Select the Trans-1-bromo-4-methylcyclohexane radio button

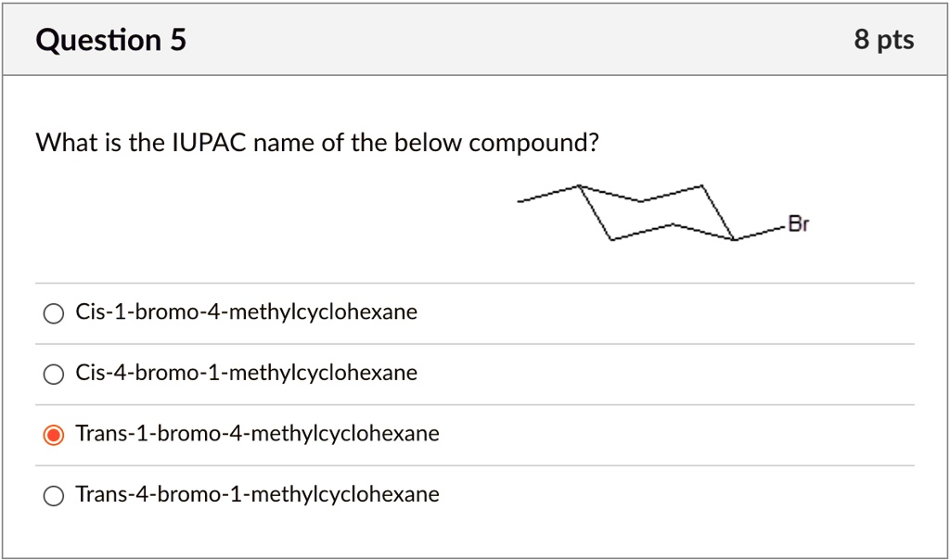[53, 433]
